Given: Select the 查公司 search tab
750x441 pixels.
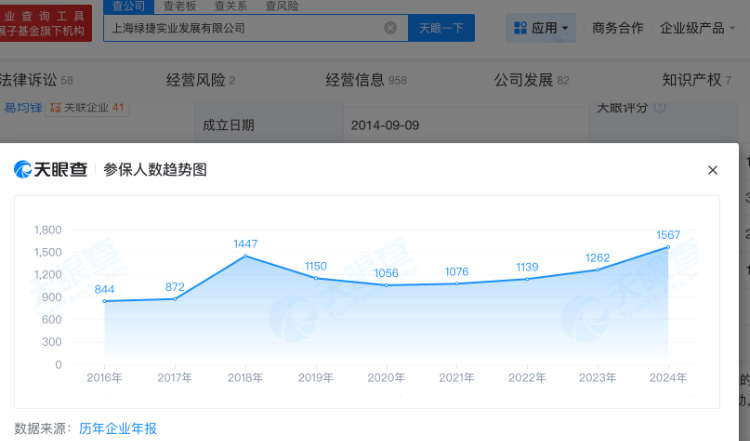Looking at the screenshot, I should (x=127, y=6).
